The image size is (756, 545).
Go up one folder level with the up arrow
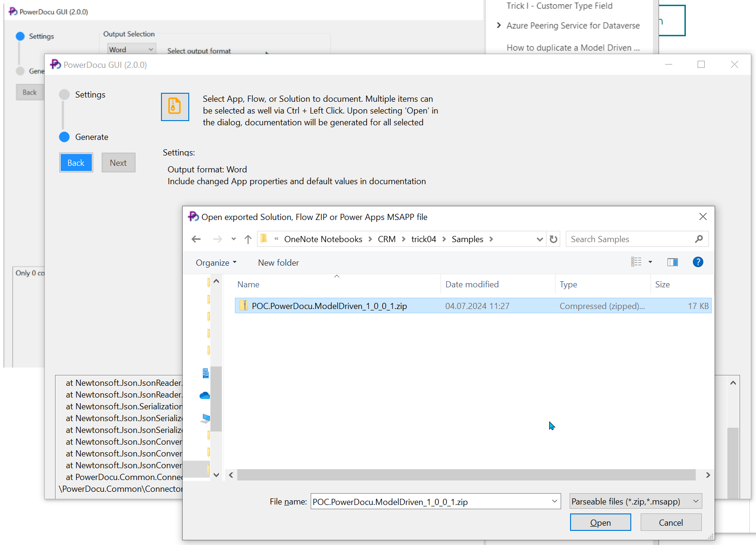click(x=248, y=239)
